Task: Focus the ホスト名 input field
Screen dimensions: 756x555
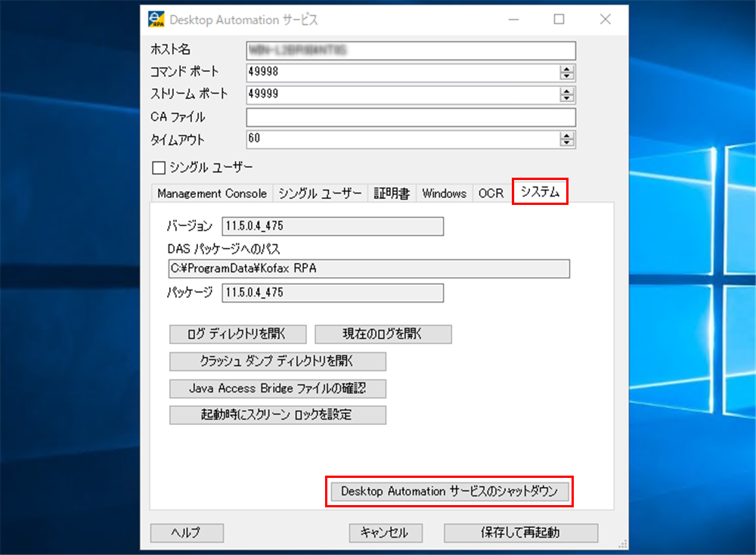Action: pos(411,50)
